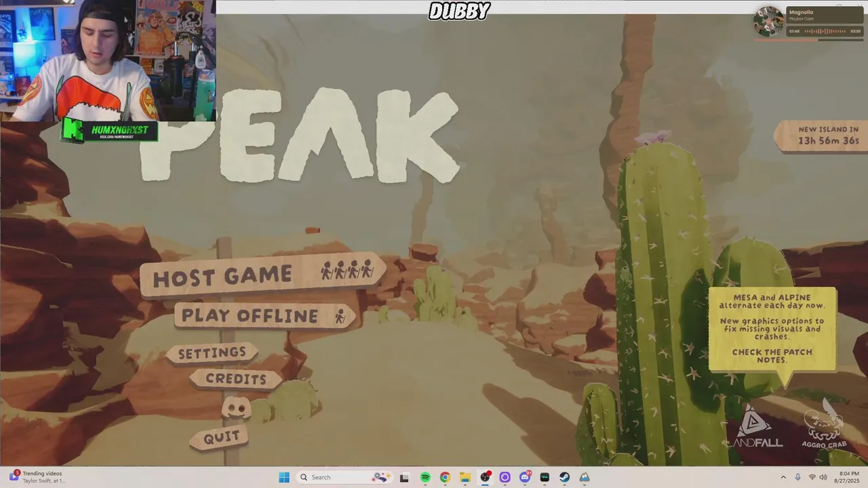Open the volume speaker tray icon
The width and height of the screenshot is (868, 488).
[x=823, y=477]
